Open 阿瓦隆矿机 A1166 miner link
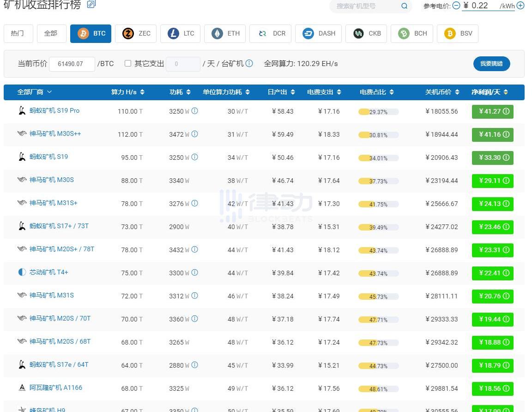The height and width of the screenshot is (412, 532). (x=55, y=388)
